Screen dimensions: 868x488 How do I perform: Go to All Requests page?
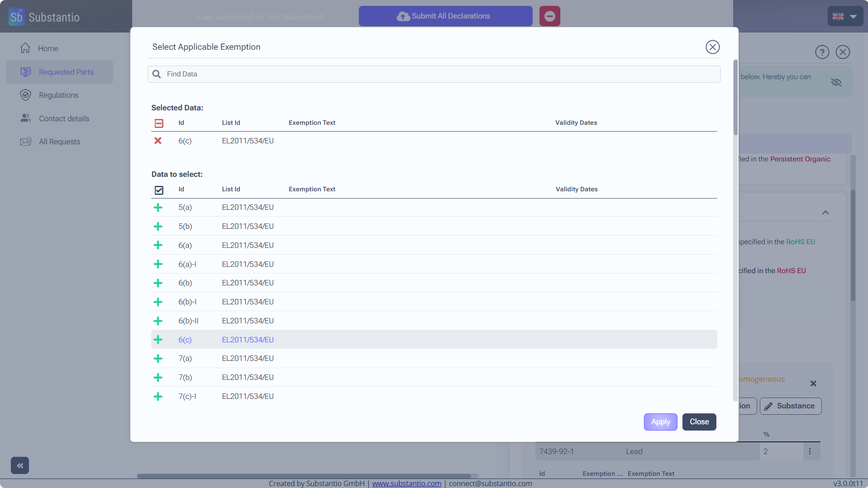(x=59, y=142)
